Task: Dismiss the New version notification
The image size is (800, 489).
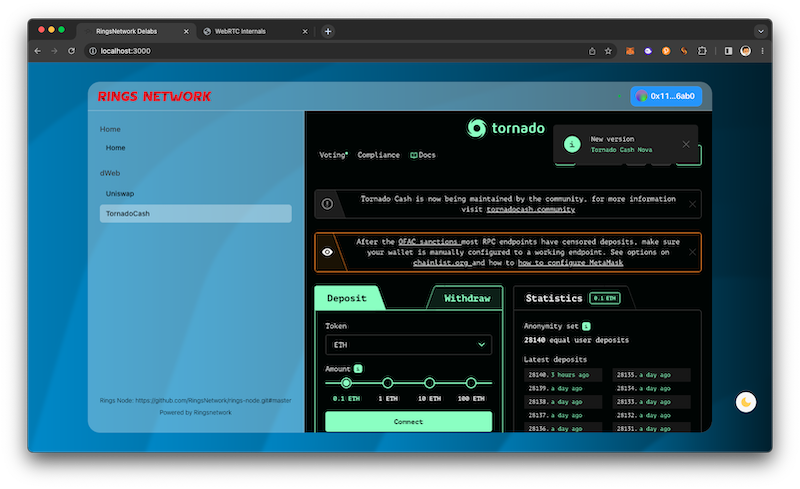Action: tap(686, 144)
